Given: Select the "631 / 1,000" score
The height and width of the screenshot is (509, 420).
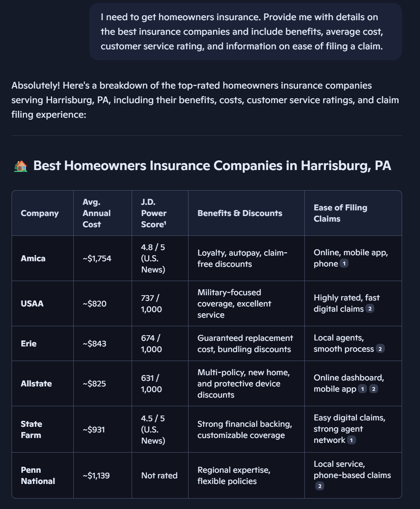Looking at the screenshot, I should point(151,383).
